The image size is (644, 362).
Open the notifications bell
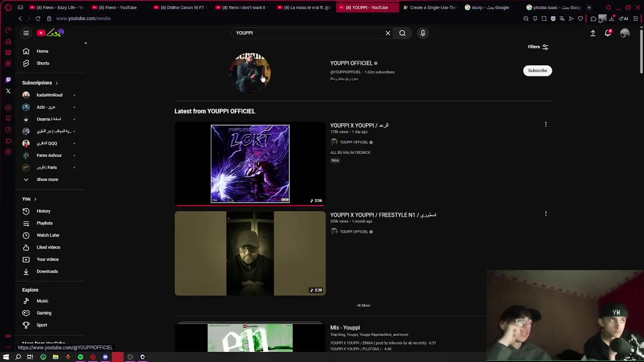point(608,33)
